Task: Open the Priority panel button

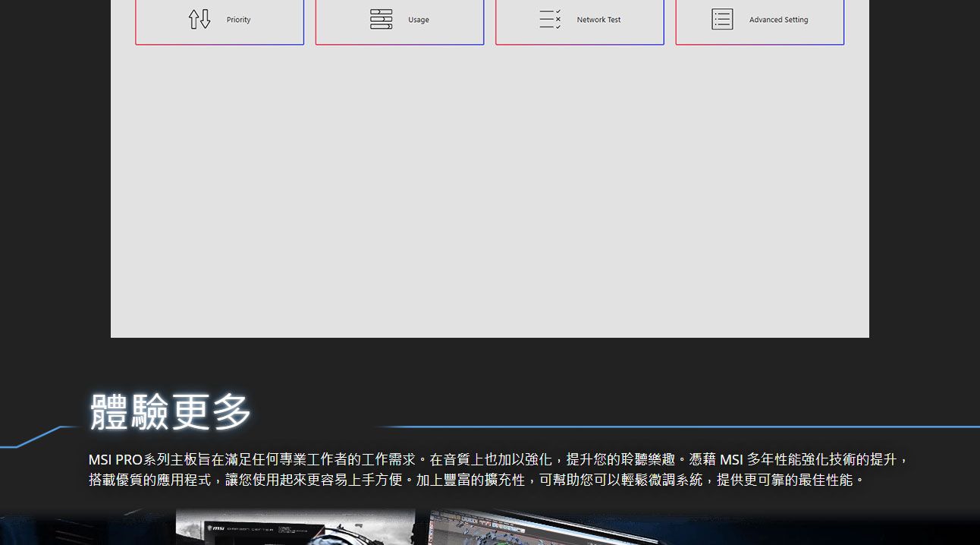Action: 219,22
